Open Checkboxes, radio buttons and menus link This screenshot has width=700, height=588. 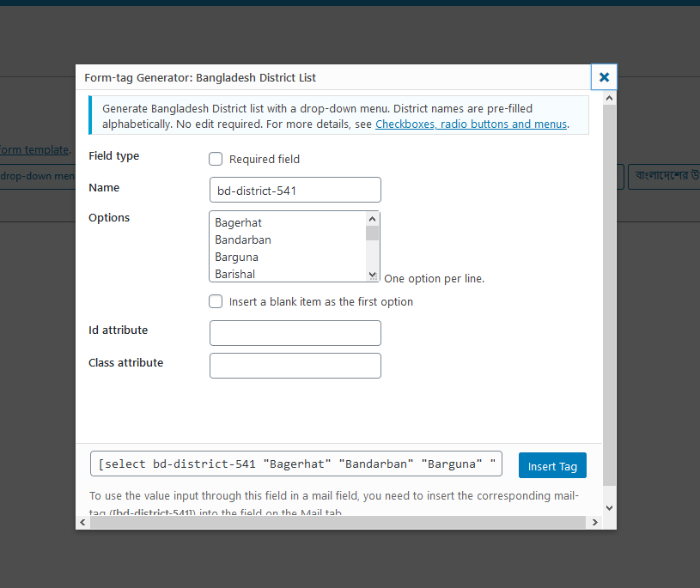pos(471,124)
